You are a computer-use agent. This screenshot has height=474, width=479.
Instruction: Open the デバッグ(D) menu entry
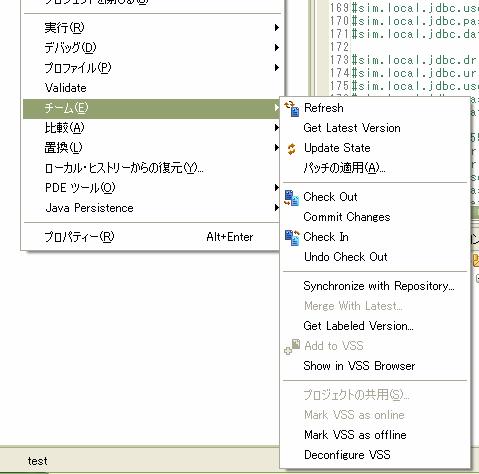tap(152, 48)
